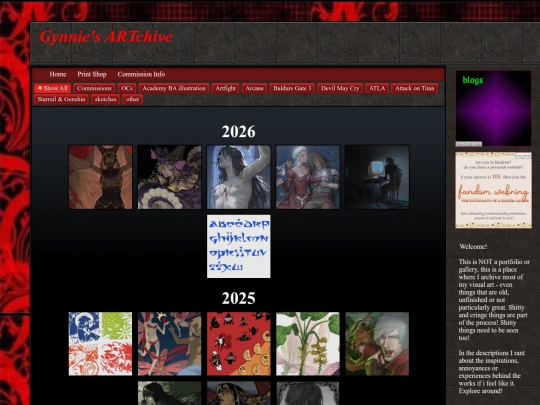Screen dimensions: 540x405
Task: Filter gallery by ATLA
Action: 377,88
